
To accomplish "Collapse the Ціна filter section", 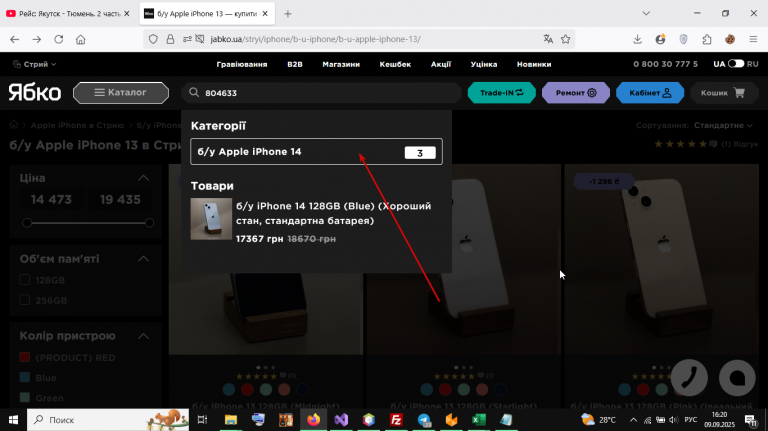I will [x=144, y=178].
